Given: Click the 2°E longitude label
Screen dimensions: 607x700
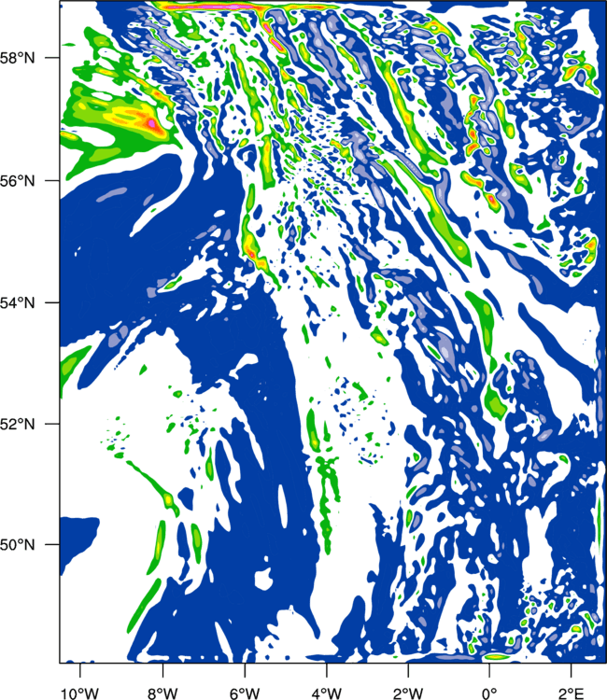Looking at the screenshot, I should pyautogui.click(x=572, y=693).
